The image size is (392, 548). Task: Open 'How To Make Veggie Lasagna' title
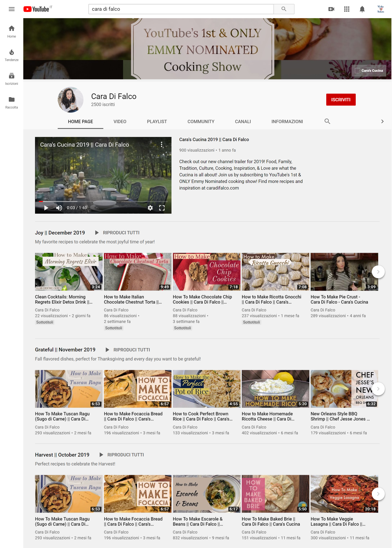pos(338,521)
